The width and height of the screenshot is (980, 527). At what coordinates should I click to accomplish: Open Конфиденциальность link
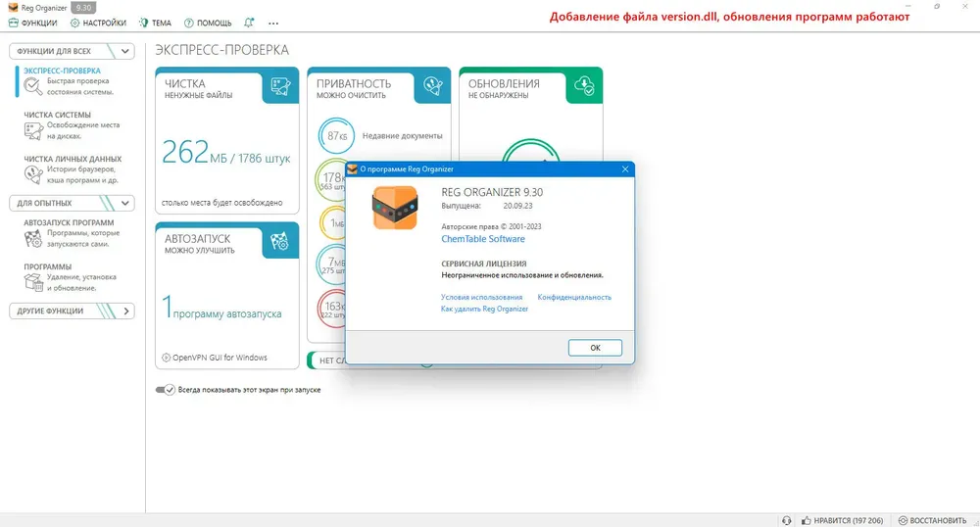[x=574, y=297]
